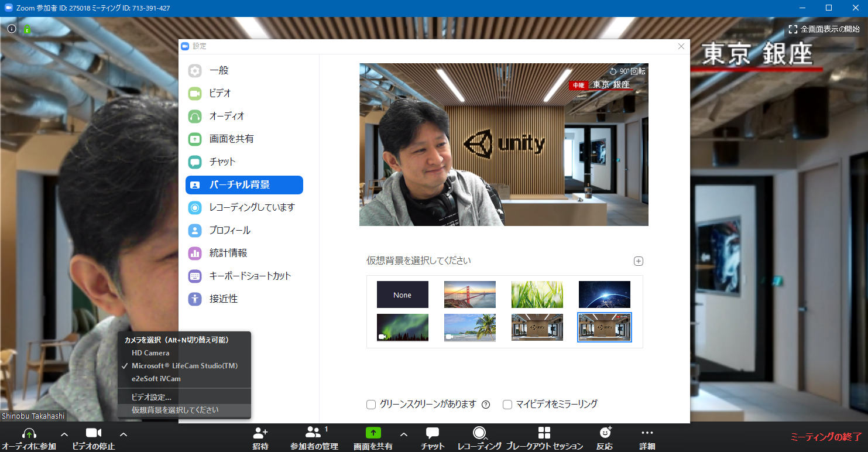Start sharing with the green 画面を共有 button

(x=373, y=439)
